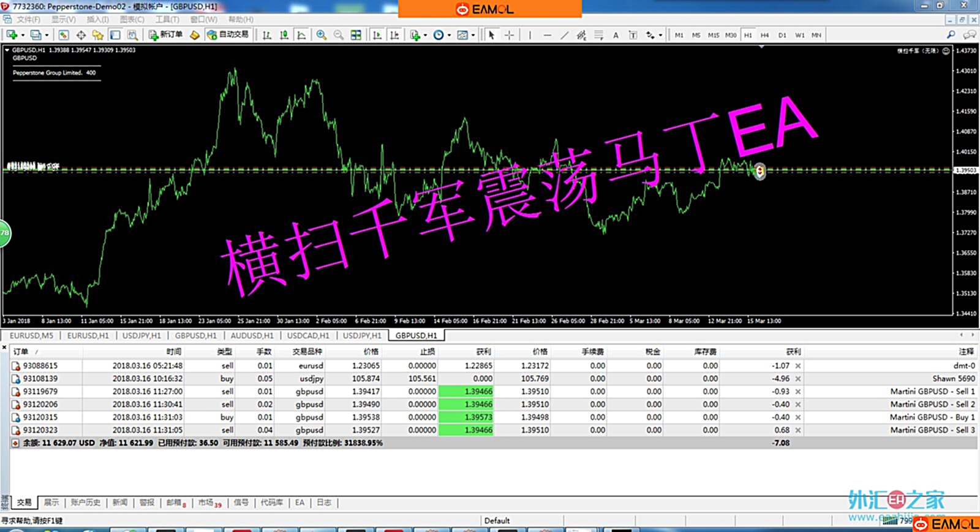Expand the new chart dropdown arrow
This screenshot has height=532, width=980.
[x=23, y=35]
